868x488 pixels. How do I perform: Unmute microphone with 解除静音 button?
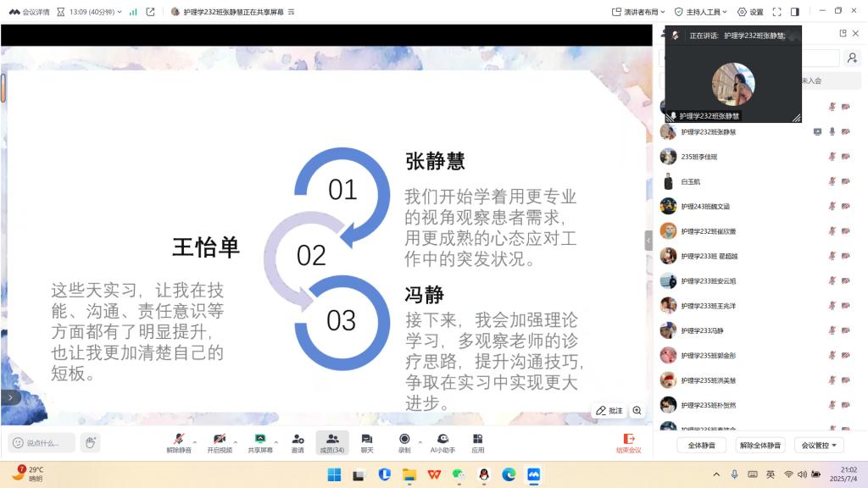pos(178,441)
